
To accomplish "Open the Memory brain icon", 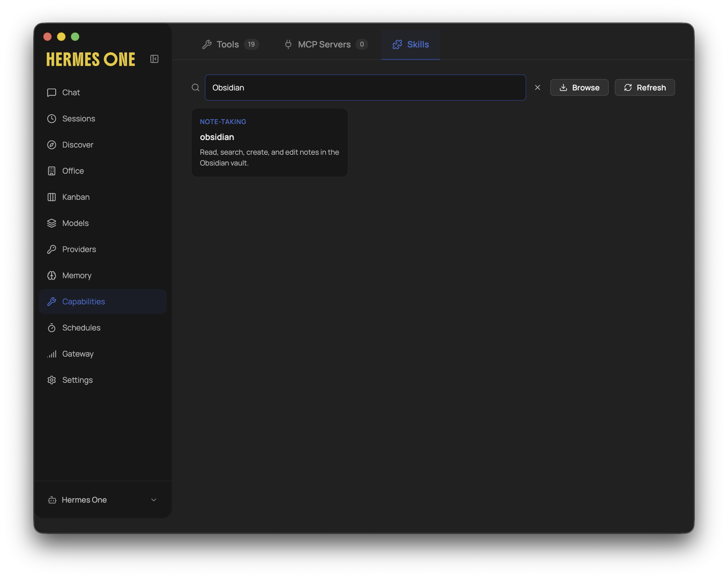I will [x=52, y=275].
